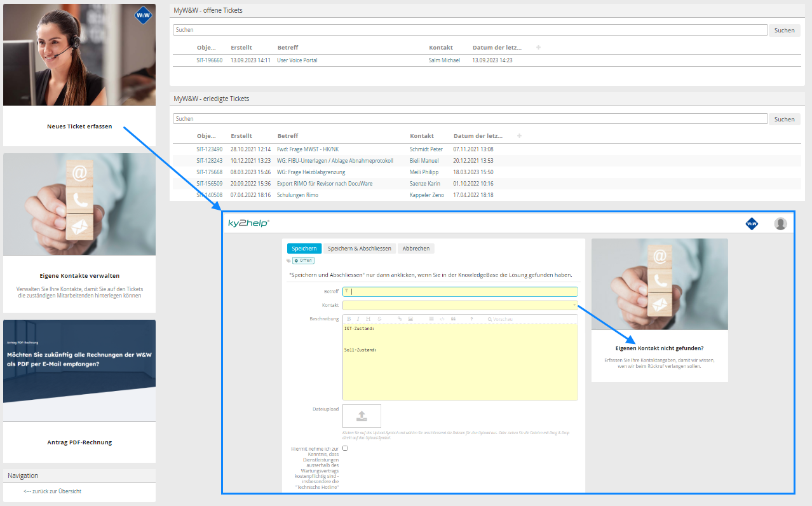Screen dimensions: 812x506
Task: Open ticket SIT-196660
Action: (x=210, y=60)
